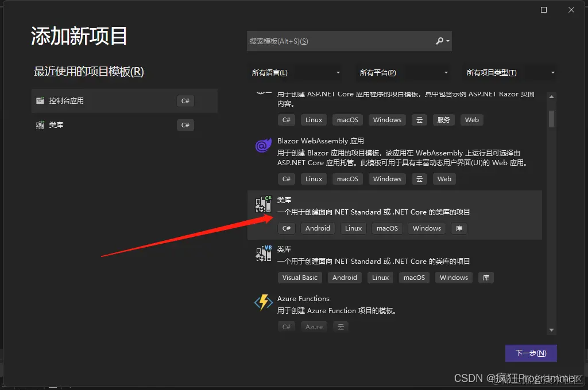Open the 所有语言 dropdown
The image size is (588, 390).
[296, 72]
